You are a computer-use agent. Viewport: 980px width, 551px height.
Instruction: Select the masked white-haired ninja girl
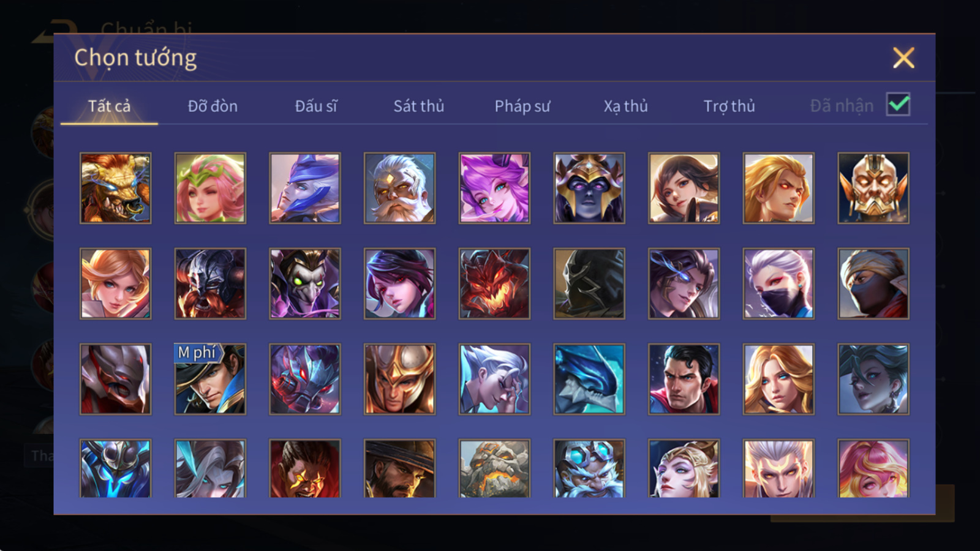tap(778, 283)
